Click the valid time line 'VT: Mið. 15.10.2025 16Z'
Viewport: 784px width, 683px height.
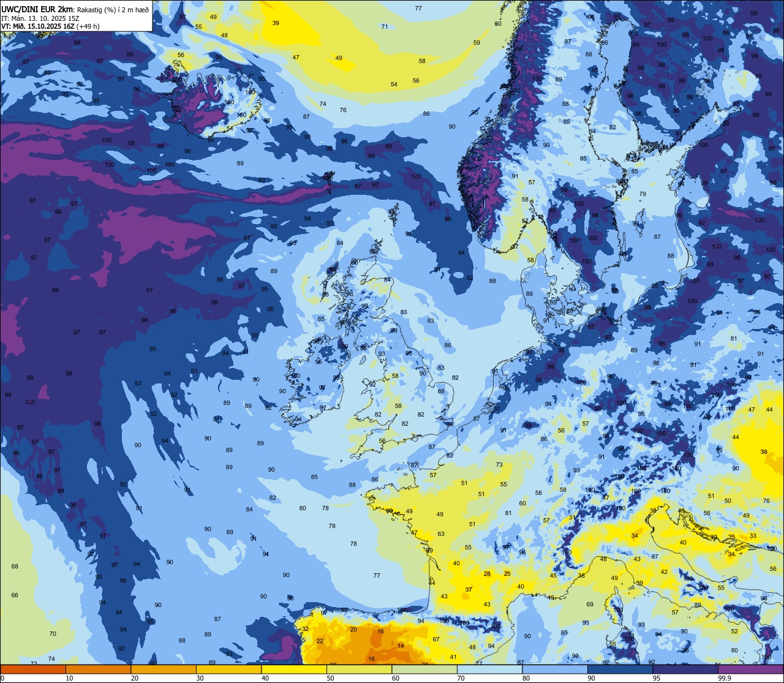pos(38,26)
